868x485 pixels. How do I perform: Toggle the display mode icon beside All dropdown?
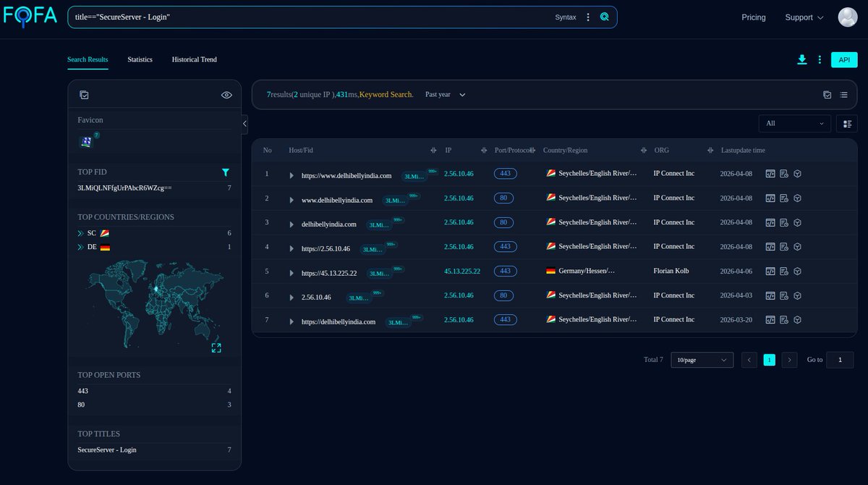(x=847, y=124)
